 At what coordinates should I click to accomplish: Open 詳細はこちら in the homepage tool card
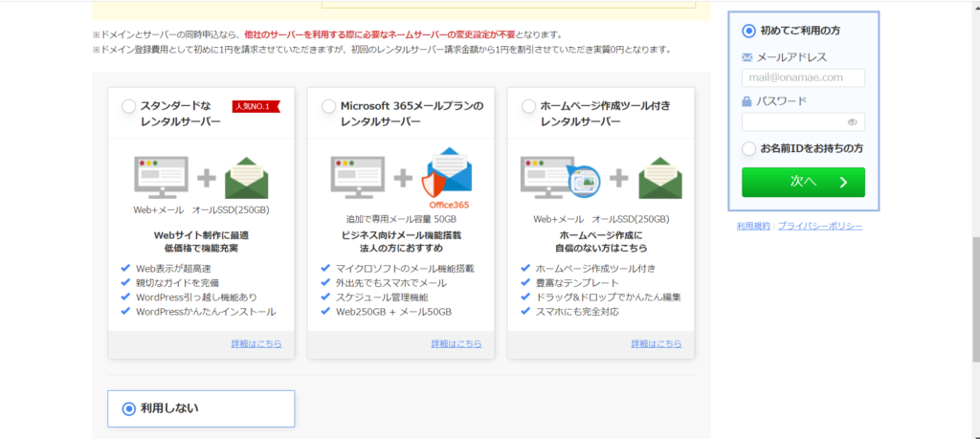[657, 343]
